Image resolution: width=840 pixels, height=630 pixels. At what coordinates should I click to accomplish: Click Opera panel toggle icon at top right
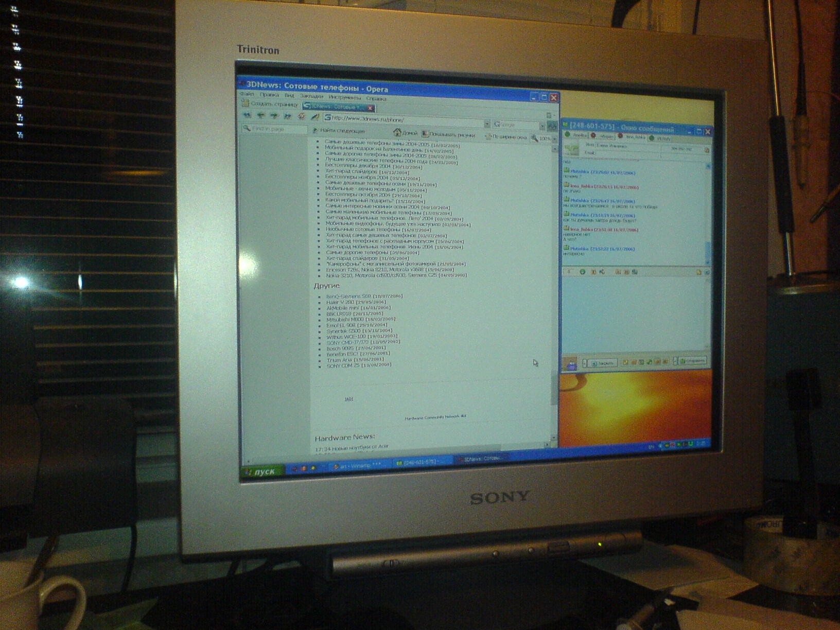[x=549, y=116]
